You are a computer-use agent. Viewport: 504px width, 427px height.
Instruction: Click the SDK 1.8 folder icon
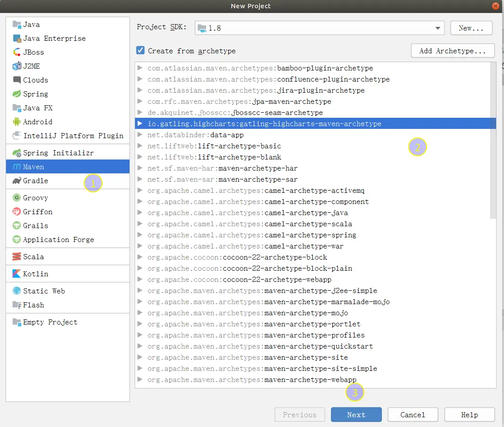click(202, 28)
